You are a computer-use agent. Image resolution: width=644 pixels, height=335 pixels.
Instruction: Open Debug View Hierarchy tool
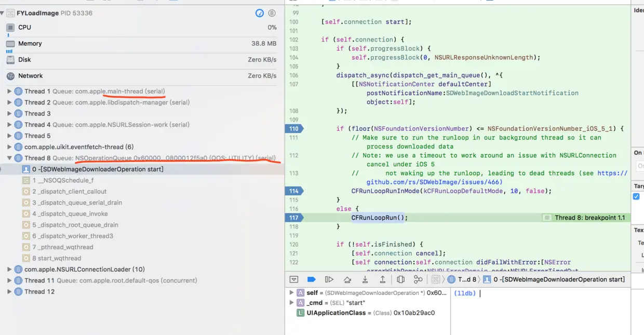coord(400,279)
